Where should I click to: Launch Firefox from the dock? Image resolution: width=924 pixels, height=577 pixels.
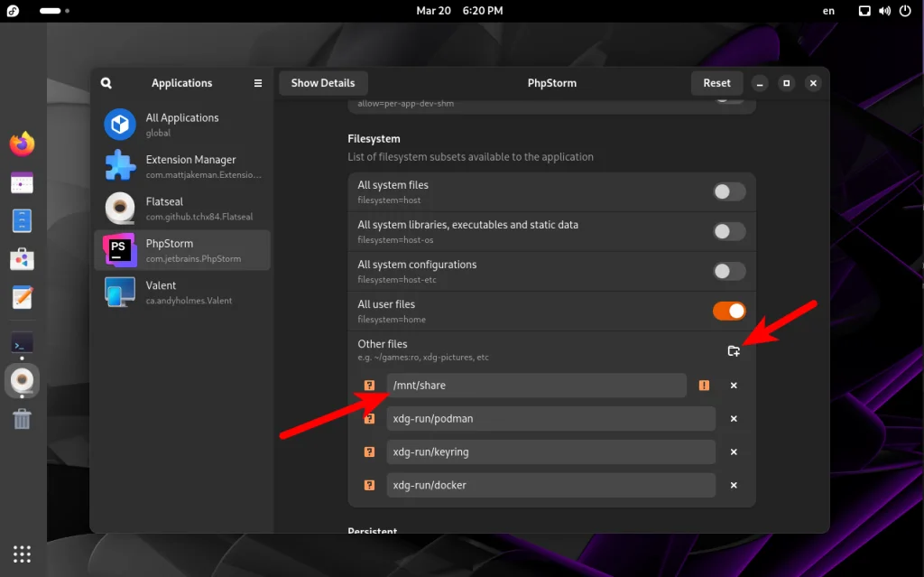click(x=22, y=143)
